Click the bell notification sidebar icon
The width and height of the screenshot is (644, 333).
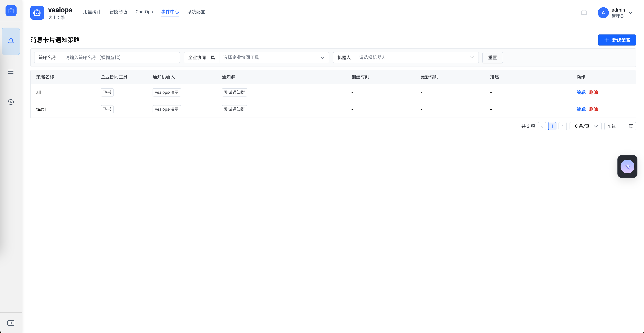(11, 41)
